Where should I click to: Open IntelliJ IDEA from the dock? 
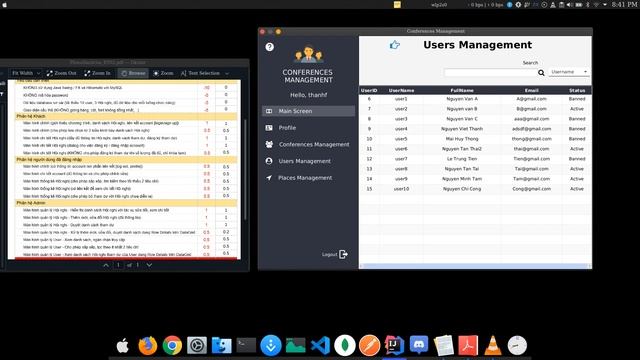point(394,345)
